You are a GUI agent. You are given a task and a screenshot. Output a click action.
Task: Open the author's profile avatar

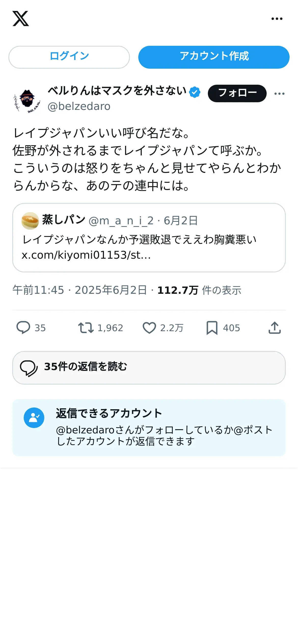tap(27, 101)
